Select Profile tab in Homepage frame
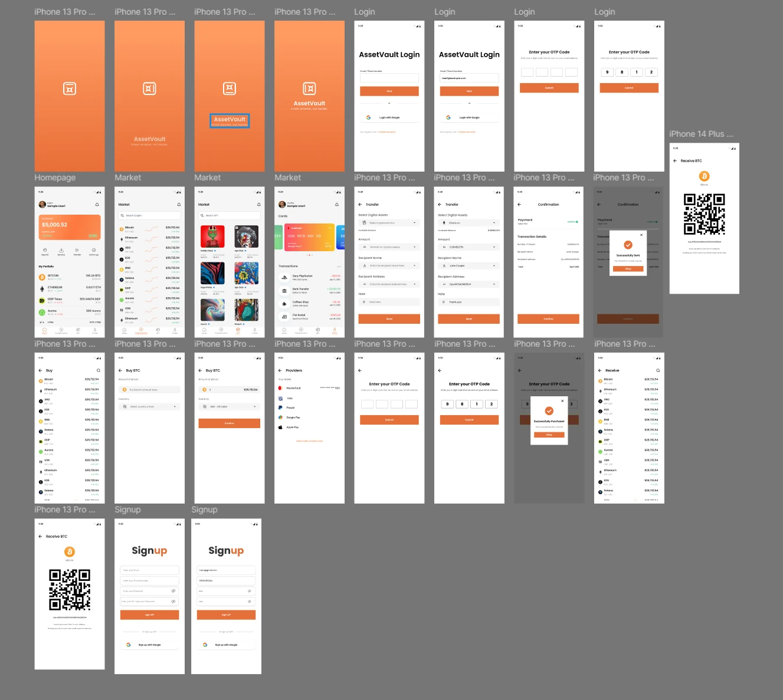Screen dimensions: 783x700 [x=94, y=331]
